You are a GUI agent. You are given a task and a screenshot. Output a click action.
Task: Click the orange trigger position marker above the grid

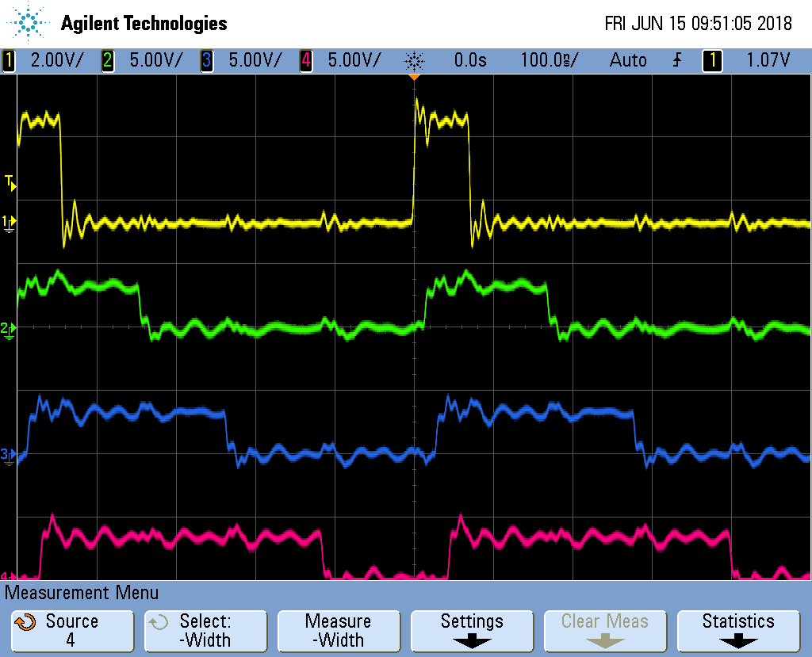tap(414, 76)
